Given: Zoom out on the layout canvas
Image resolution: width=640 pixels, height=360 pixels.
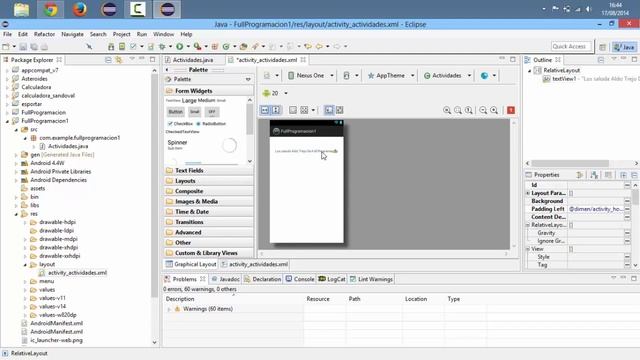Looking at the screenshot, I should (483, 110).
